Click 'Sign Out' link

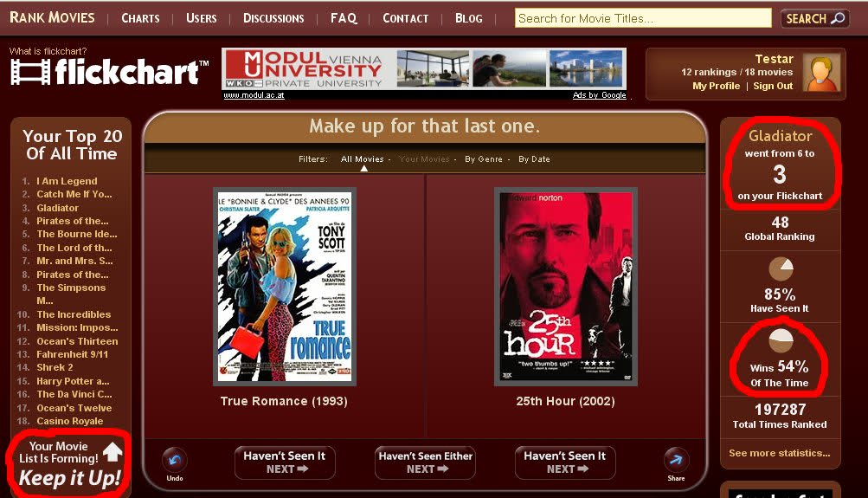pyautogui.click(x=773, y=86)
